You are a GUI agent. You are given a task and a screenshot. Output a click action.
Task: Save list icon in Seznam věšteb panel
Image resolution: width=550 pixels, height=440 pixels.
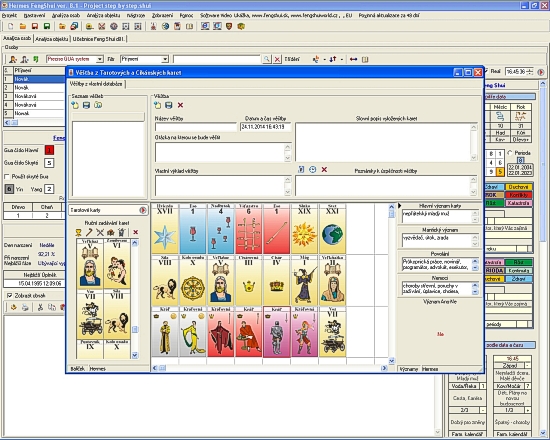click(x=86, y=105)
